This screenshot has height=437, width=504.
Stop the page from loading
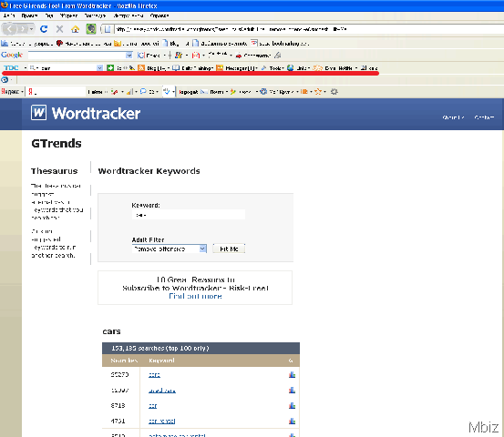(59, 29)
